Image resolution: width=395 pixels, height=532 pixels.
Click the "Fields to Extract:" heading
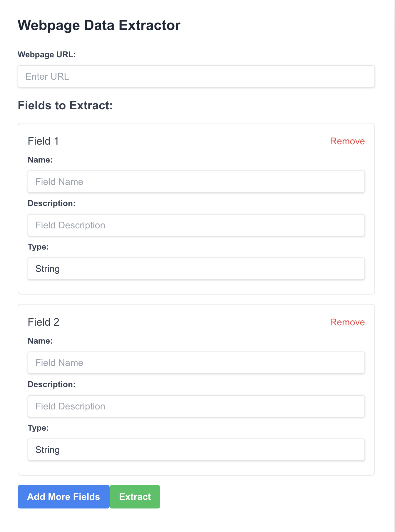pos(65,106)
